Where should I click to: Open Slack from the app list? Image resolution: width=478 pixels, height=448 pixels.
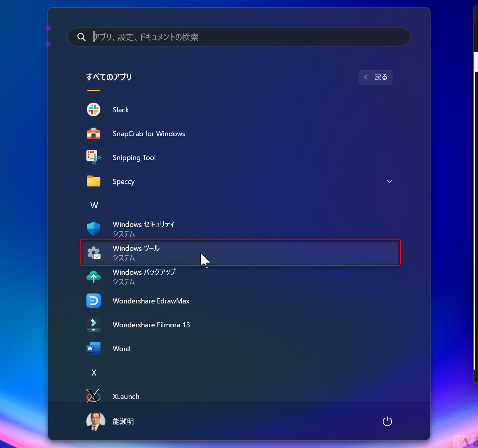click(x=120, y=110)
